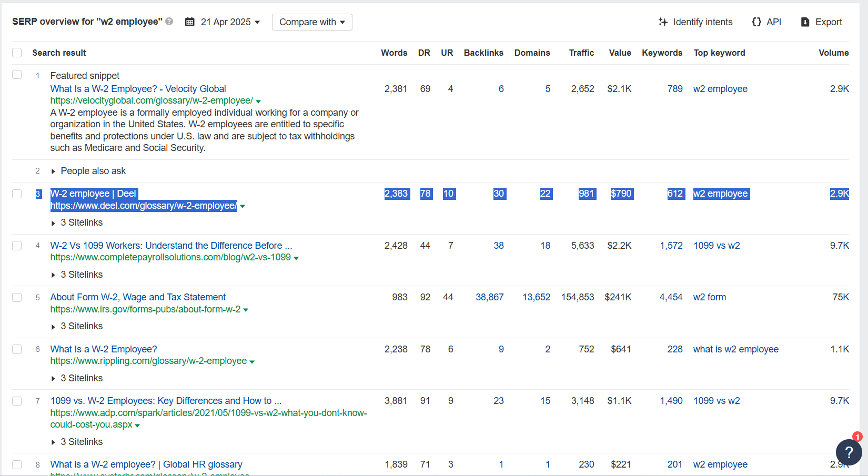Click the help question mark beside SERP overview title
The width and height of the screenshot is (868, 476).
169,22
